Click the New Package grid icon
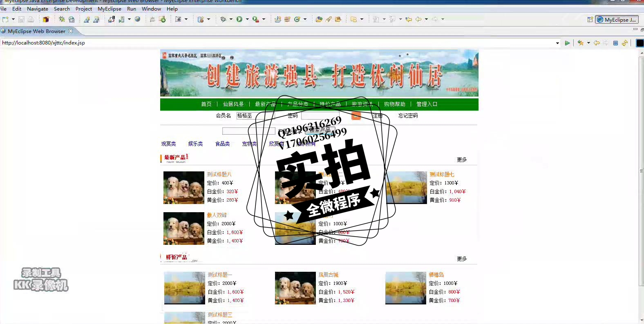The width and height of the screenshot is (644, 324). point(287,19)
